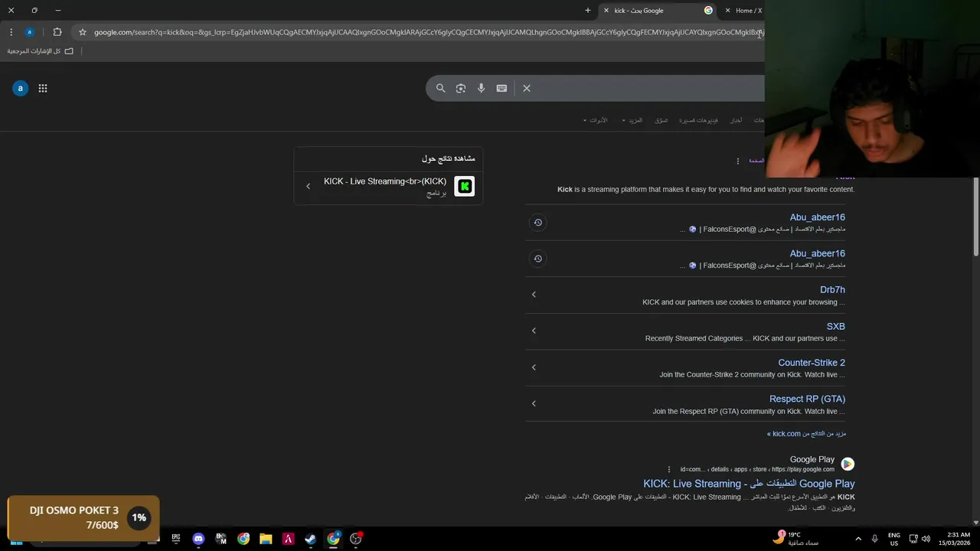980x551 pixels.
Task: Open the Google Play result's three-dot menu
Action: point(669,469)
